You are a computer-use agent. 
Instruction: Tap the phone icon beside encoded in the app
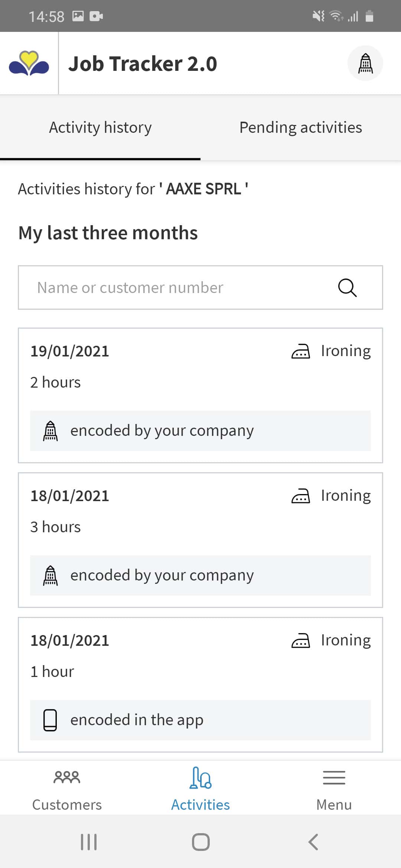coord(50,720)
